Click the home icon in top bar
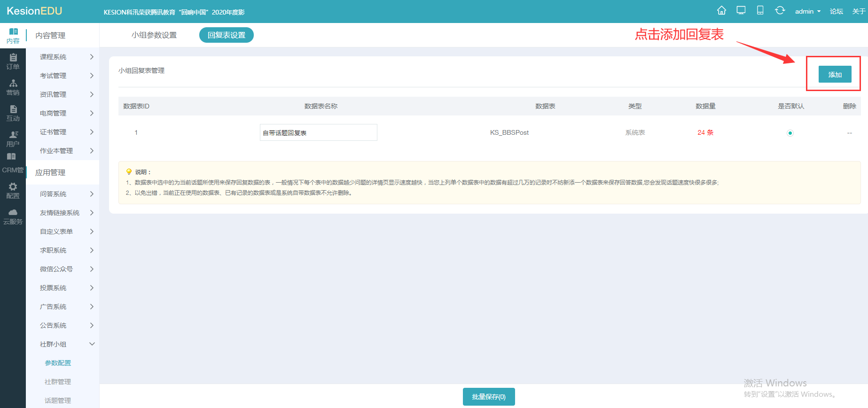 (x=721, y=10)
